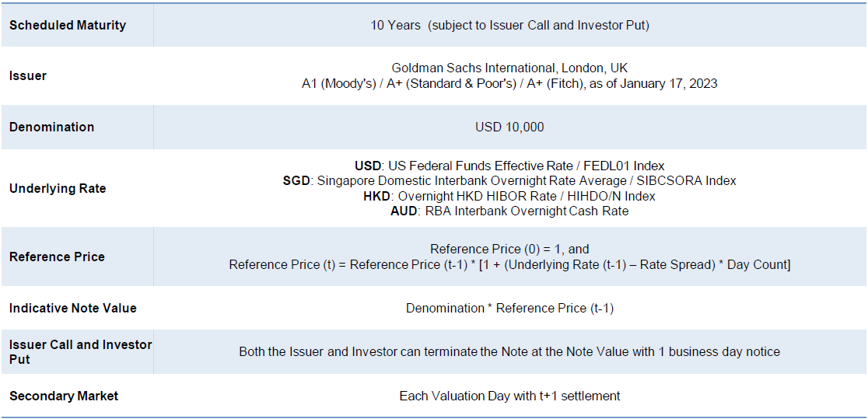Select the Overnight HKD HIBOR Rate line
The height and width of the screenshot is (419, 868).
(x=509, y=196)
